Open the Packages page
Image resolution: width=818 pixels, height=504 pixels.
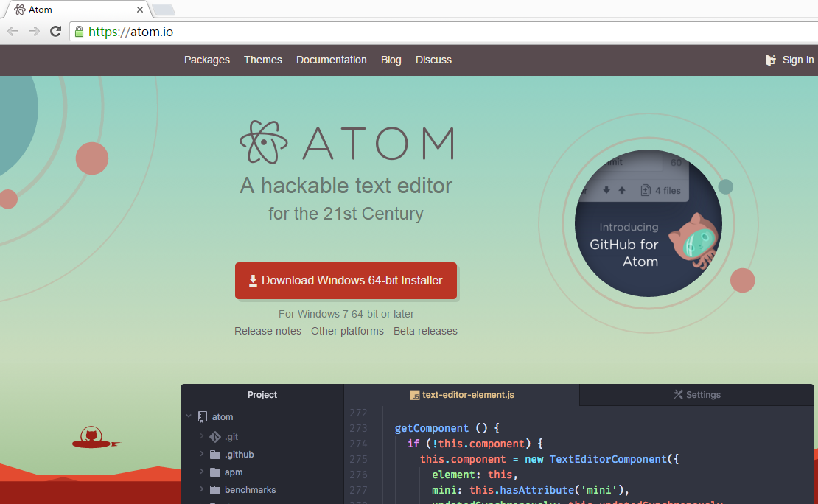207,60
